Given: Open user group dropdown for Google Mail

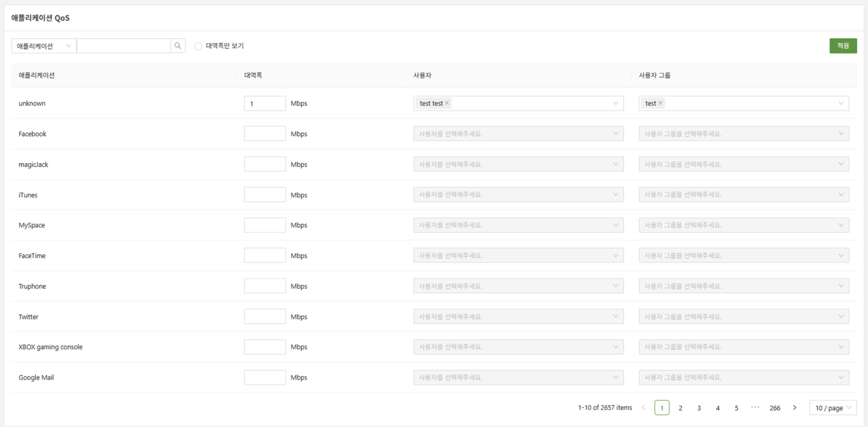Looking at the screenshot, I should click(x=743, y=377).
